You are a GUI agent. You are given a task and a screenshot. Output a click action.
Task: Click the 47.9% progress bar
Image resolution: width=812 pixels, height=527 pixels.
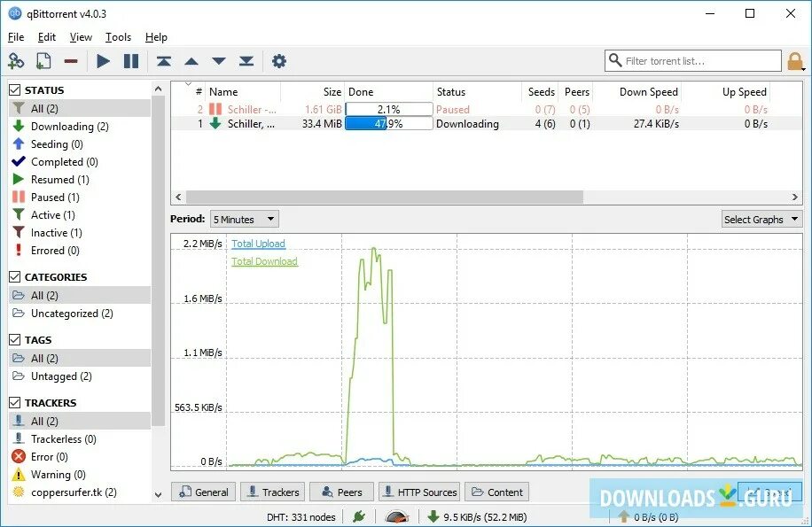[389, 124]
